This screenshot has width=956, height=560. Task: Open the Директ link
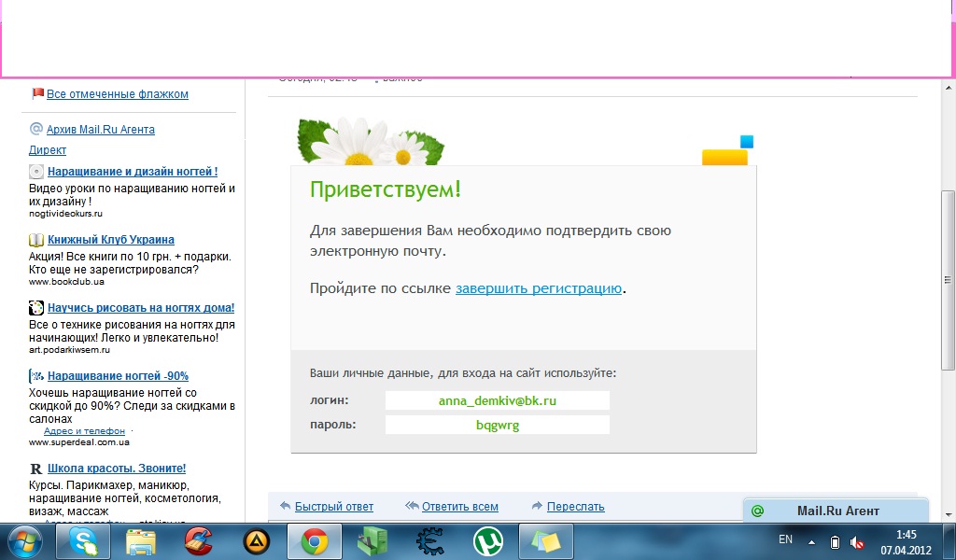48,150
